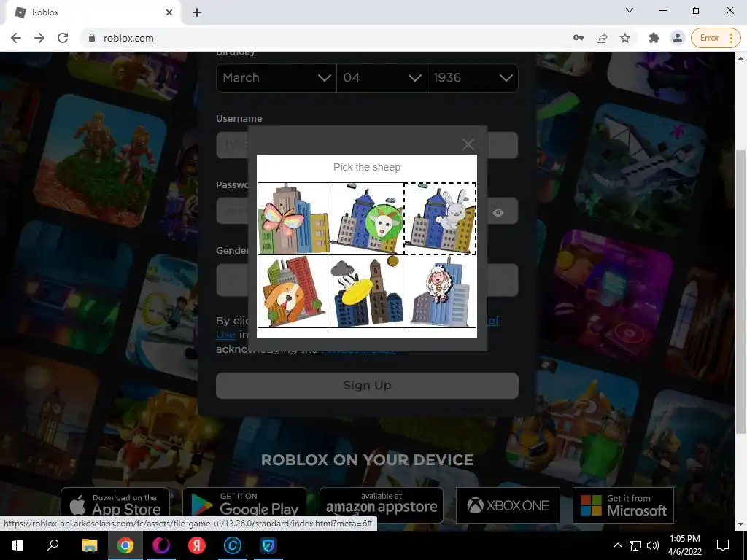Open the Windows Start menu
The width and height of the screenshot is (747, 560).
[18, 545]
